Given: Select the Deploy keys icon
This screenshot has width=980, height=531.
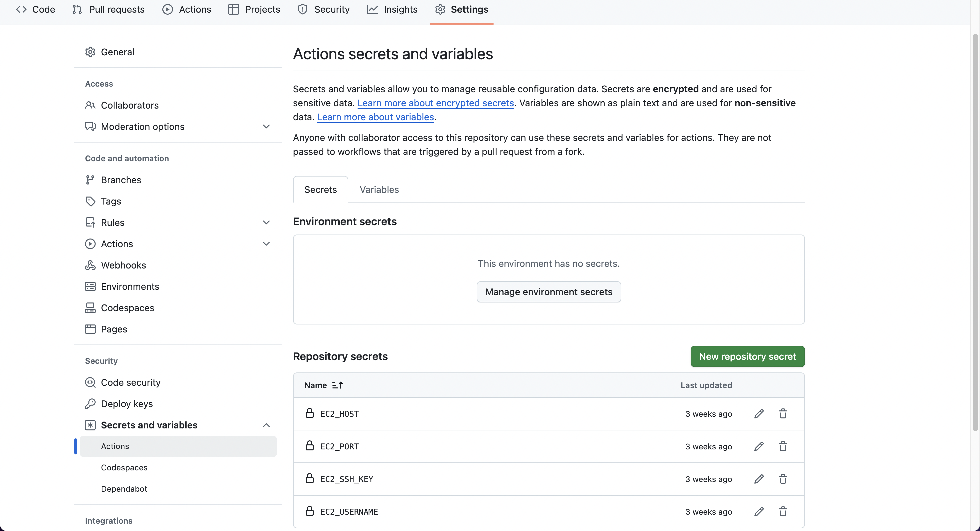Looking at the screenshot, I should point(91,404).
